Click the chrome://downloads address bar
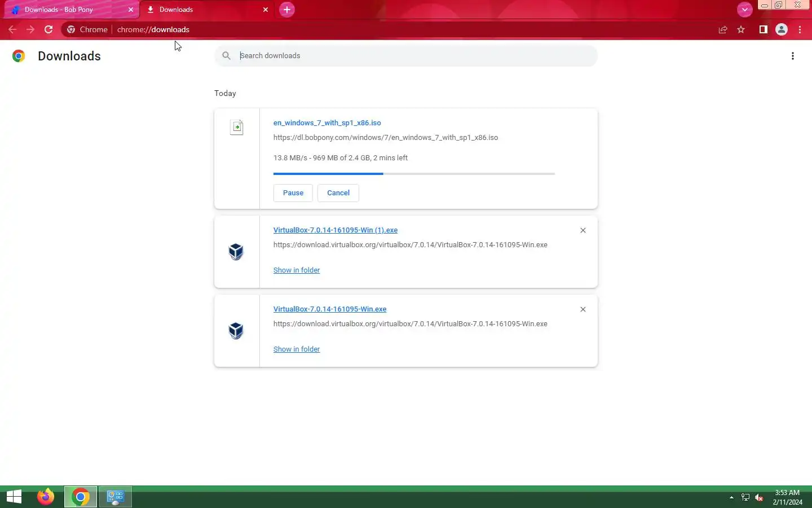Viewport: 812px width, 508px height. 153,29
